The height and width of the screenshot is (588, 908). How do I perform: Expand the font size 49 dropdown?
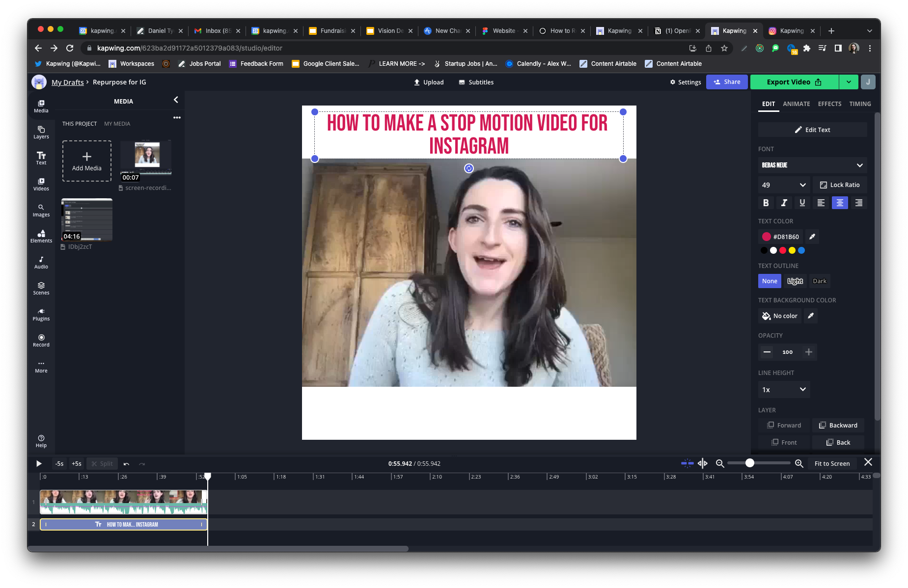(x=784, y=185)
